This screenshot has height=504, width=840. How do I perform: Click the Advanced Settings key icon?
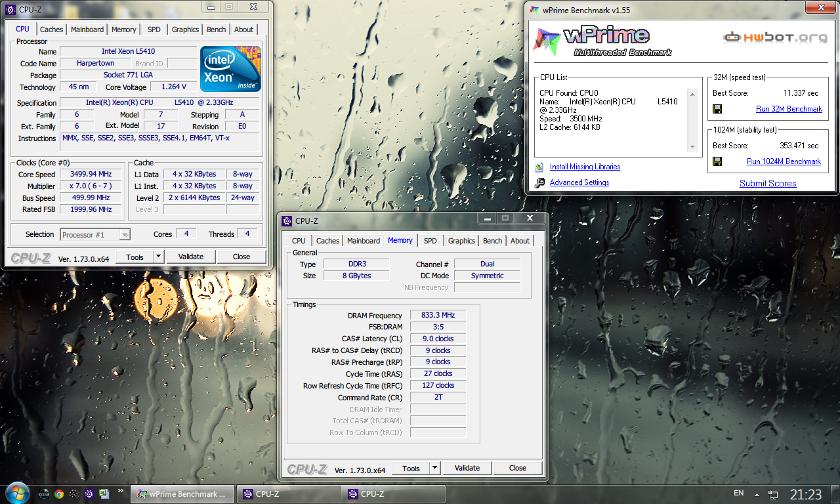539,182
